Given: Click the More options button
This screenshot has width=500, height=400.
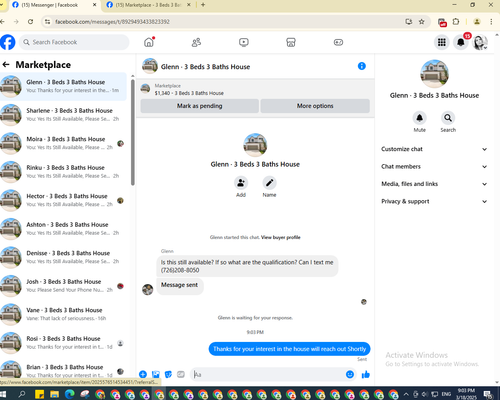Looking at the screenshot, I should click(315, 106).
